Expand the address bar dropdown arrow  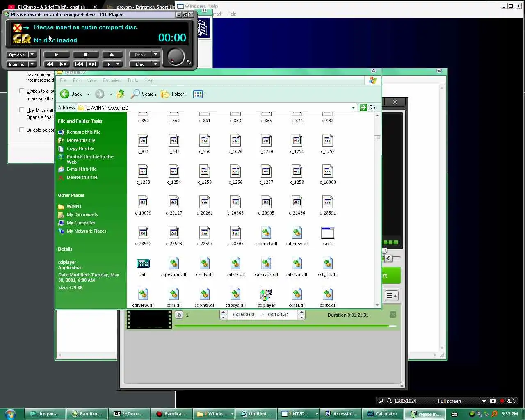pyautogui.click(x=353, y=107)
